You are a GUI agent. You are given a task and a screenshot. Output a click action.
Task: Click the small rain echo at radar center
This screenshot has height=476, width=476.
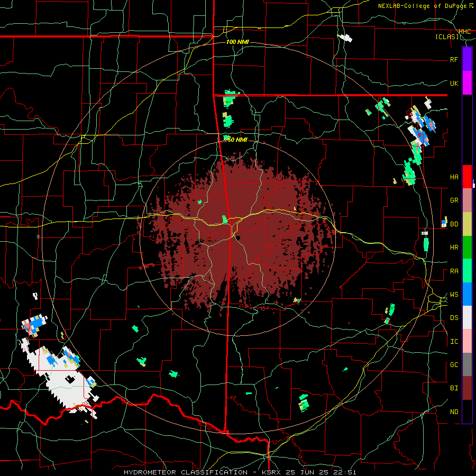(x=225, y=219)
